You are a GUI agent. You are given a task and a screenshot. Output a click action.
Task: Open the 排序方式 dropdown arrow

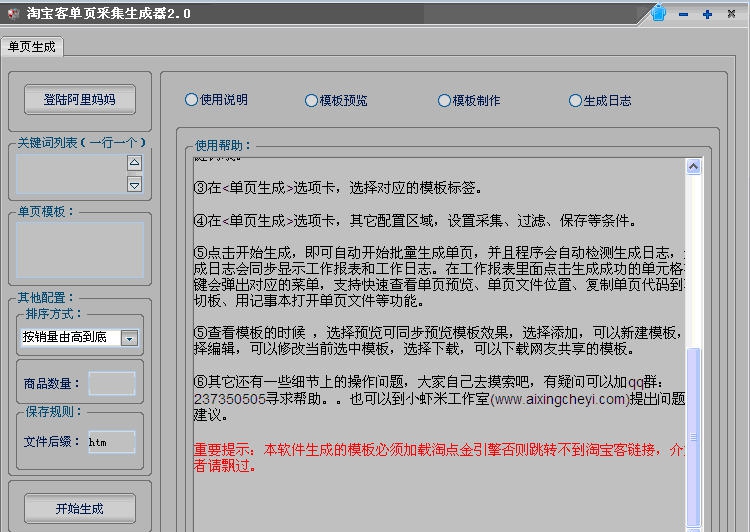pos(129,338)
